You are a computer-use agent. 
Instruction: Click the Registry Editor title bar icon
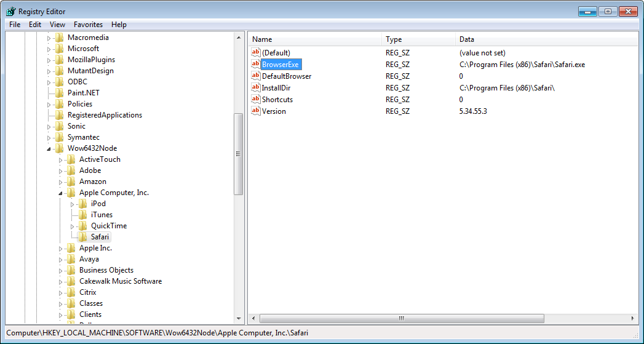click(10, 11)
